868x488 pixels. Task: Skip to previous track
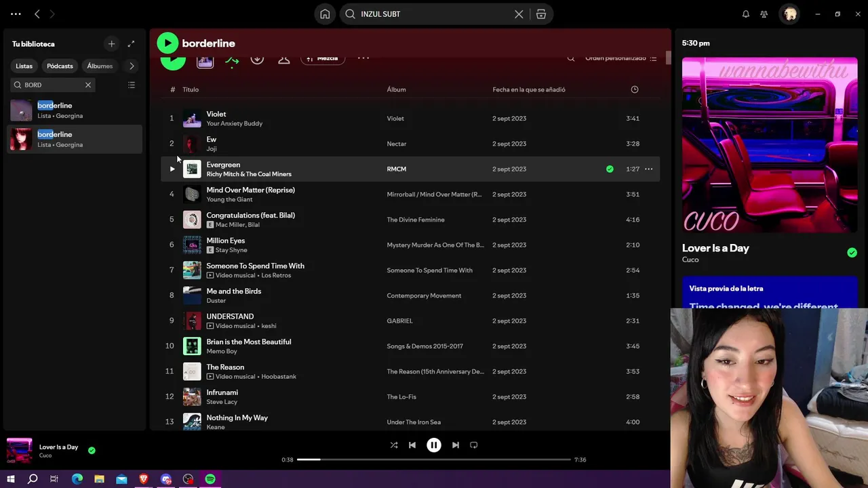pyautogui.click(x=412, y=445)
